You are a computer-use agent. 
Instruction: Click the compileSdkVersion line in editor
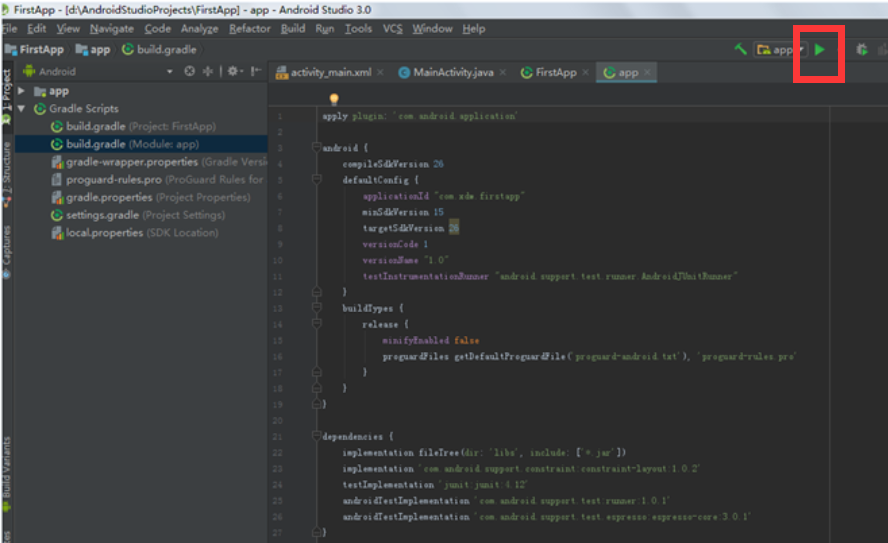click(x=392, y=164)
